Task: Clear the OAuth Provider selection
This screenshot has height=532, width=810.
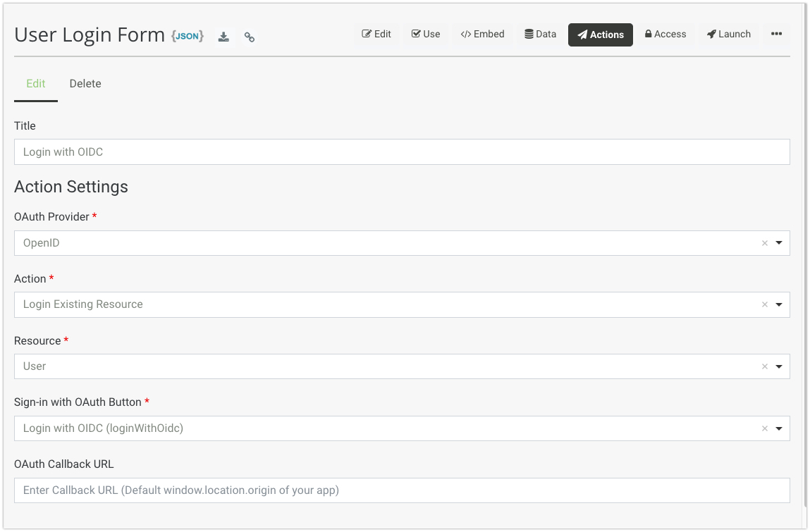Action: [x=764, y=243]
